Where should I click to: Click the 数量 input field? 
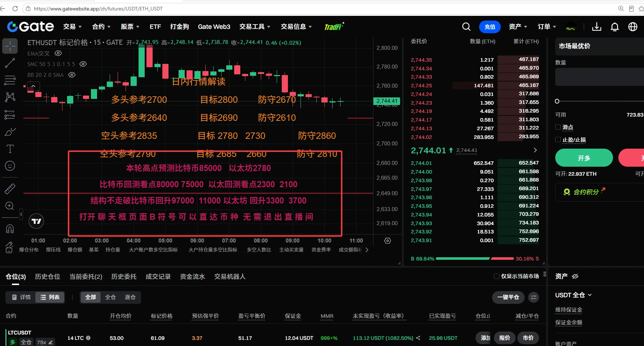click(600, 77)
